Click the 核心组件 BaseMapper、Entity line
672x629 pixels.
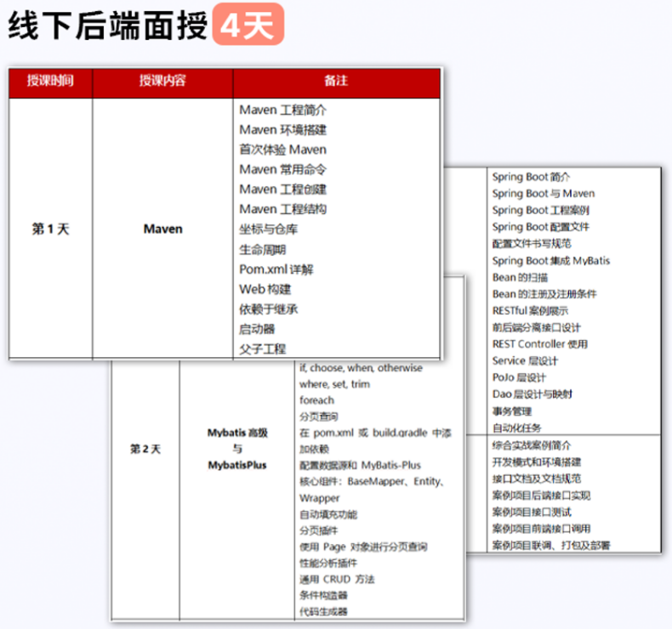pos(371,481)
